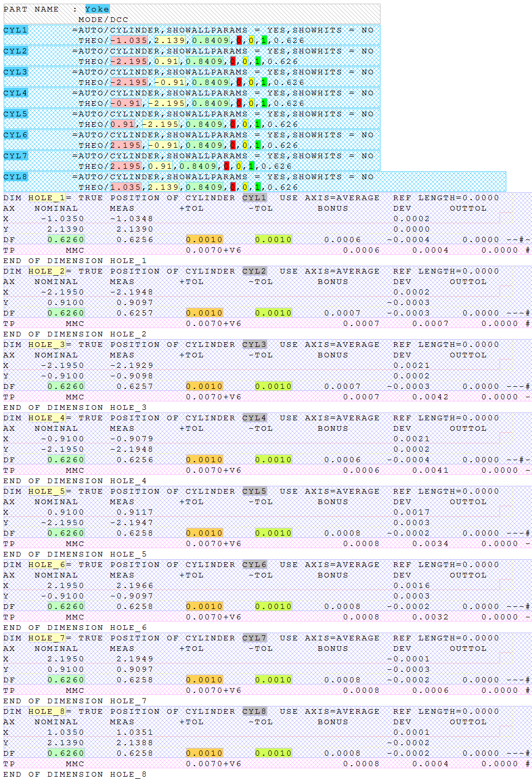The width and height of the screenshot is (532, 784).
Task: Click green -TOL 0.0010 in HOLE_4 DF row
Action: point(273,460)
